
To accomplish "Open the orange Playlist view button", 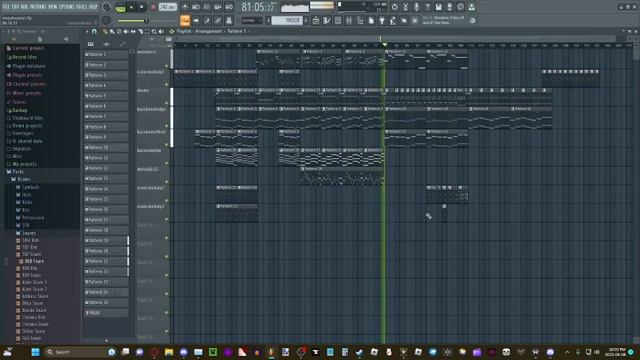I will point(185,20).
